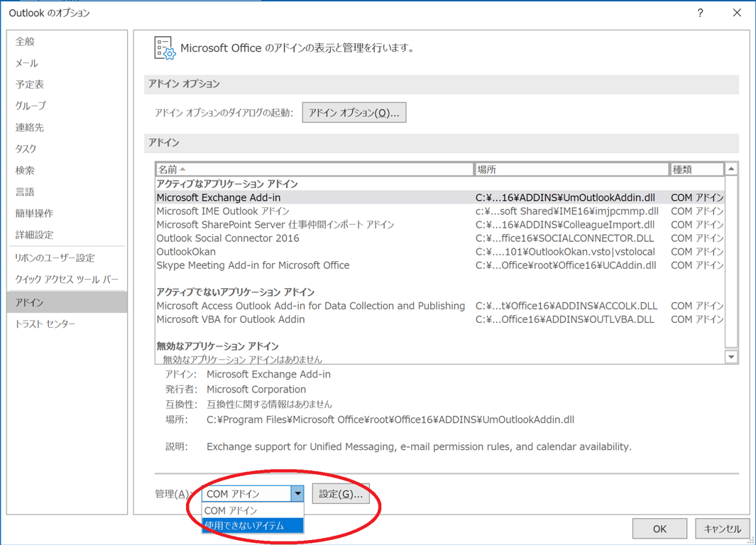This screenshot has width=756, height=545.
Task: Click the アクティブなアプリケーション アドイン group heading
Action: (227, 184)
